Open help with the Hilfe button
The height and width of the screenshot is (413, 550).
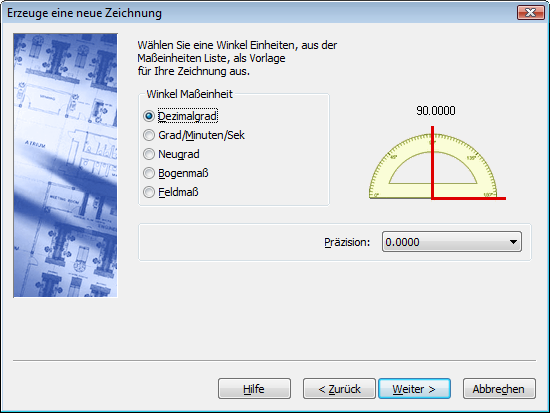[254, 388]
